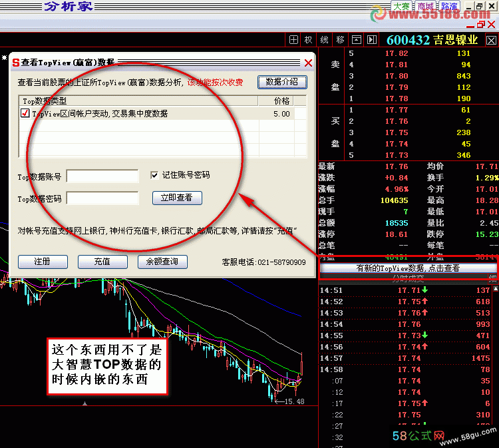Restore the inner chart window (red restore icon)
Screen dimensions: 499x448
(481, 24)
